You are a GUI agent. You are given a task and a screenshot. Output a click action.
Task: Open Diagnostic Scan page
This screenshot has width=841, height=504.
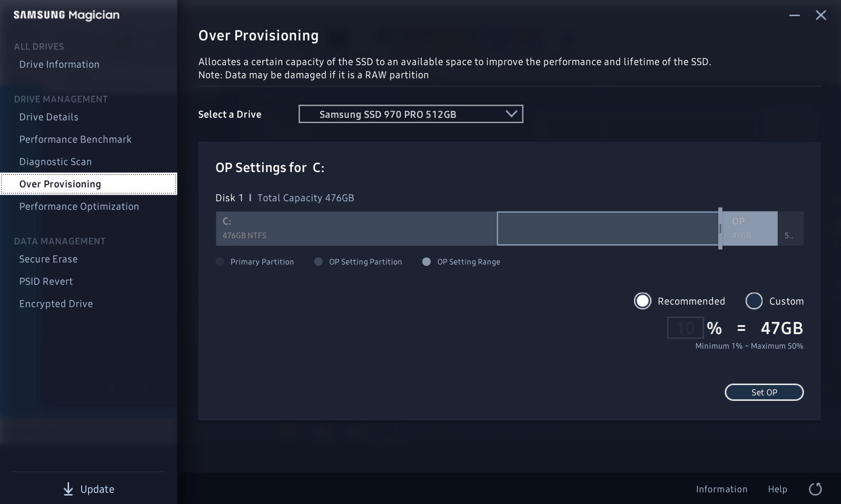point(55,162)
